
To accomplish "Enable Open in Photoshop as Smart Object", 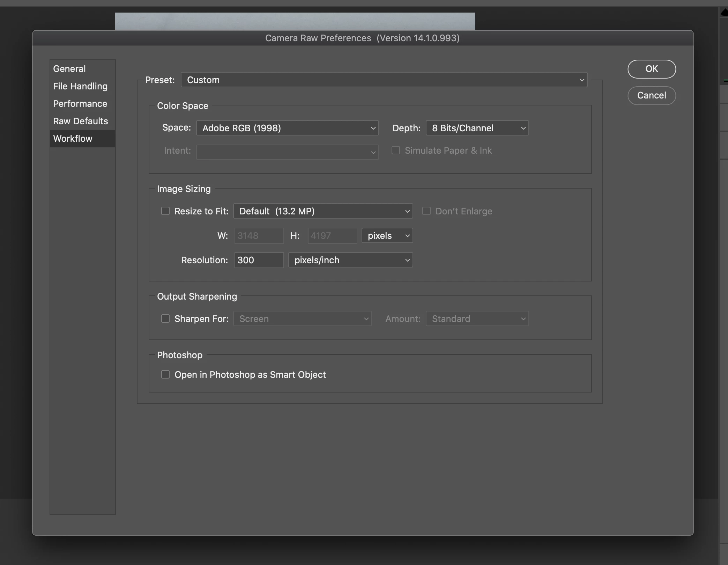I will click(x=165, y=375).
